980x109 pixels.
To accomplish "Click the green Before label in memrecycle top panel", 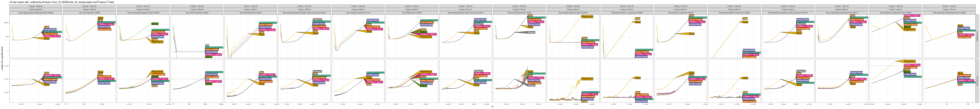I will tap(155, 24).
